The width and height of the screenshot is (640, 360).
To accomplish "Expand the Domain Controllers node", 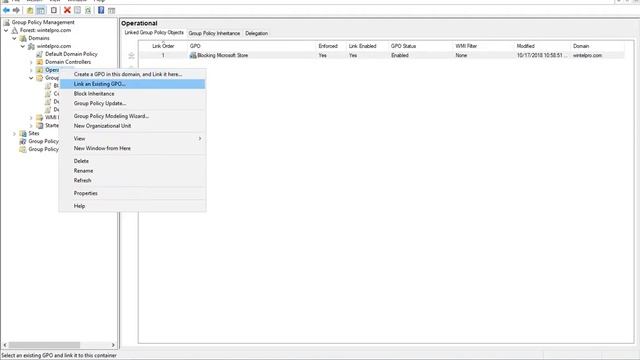I will coord(31,62).
